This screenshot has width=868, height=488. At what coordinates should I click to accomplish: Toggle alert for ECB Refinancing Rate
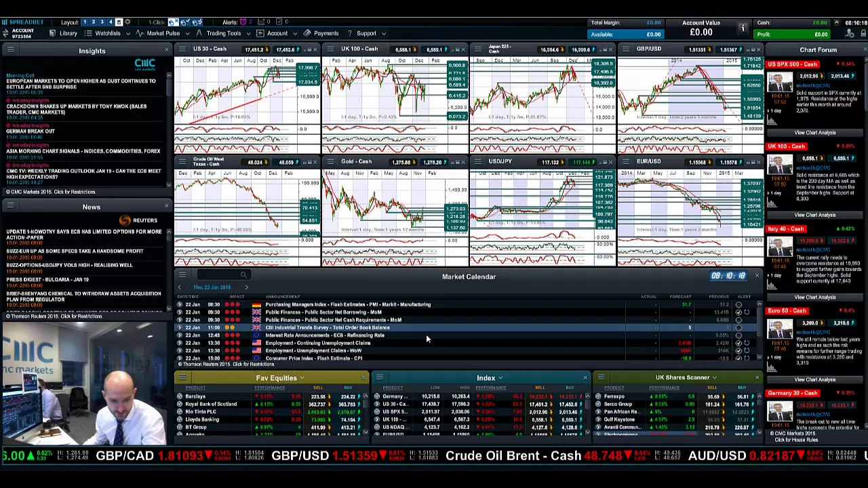738,335
